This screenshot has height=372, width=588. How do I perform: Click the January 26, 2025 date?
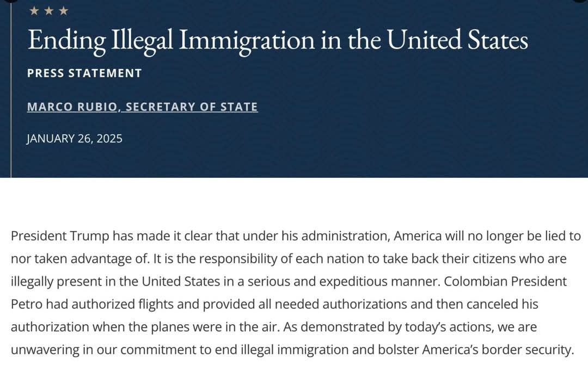[75, 139]
